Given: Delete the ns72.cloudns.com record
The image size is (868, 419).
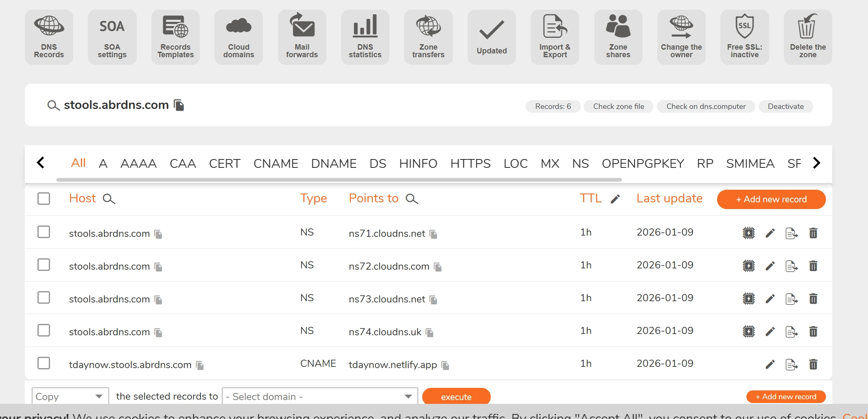Looking at the screenshot, I should click(813, 266).
